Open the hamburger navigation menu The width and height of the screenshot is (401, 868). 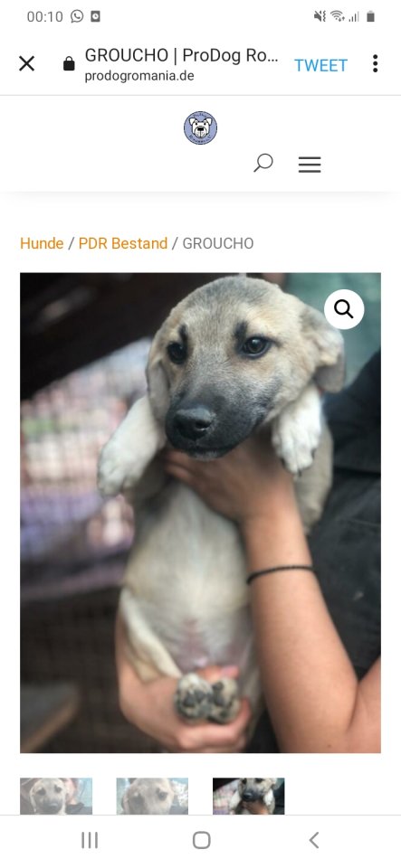pos(310,165)
